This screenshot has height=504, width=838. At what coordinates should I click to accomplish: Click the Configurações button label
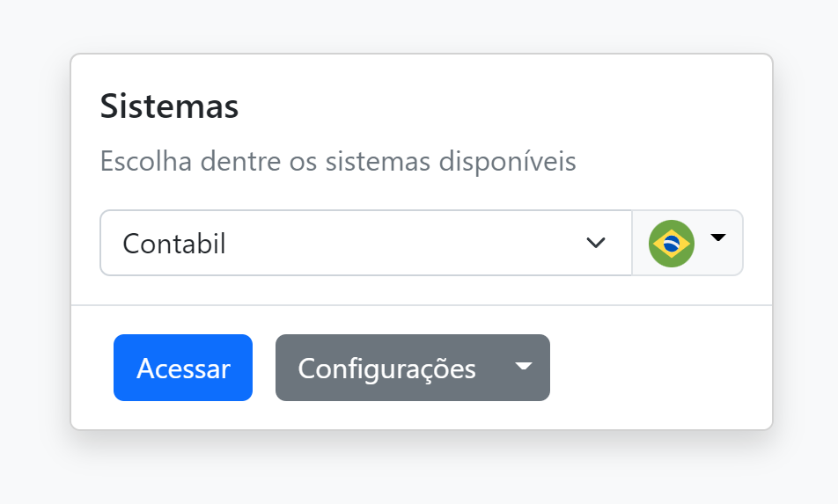tap(387, 369)
